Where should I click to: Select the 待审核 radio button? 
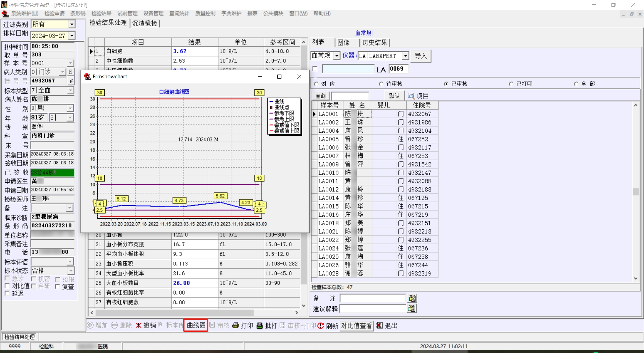[x=381, y=84]
